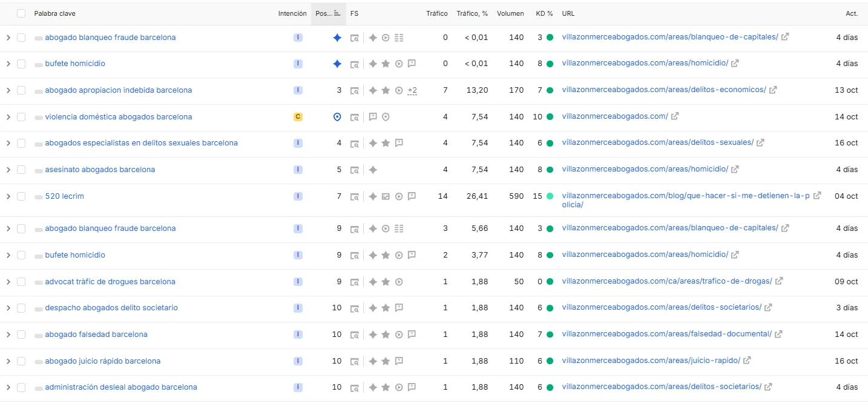Open external link for blanqueo-de-capitales URL in first row
This screenshot has height=403, width=868.
point(785,37)
